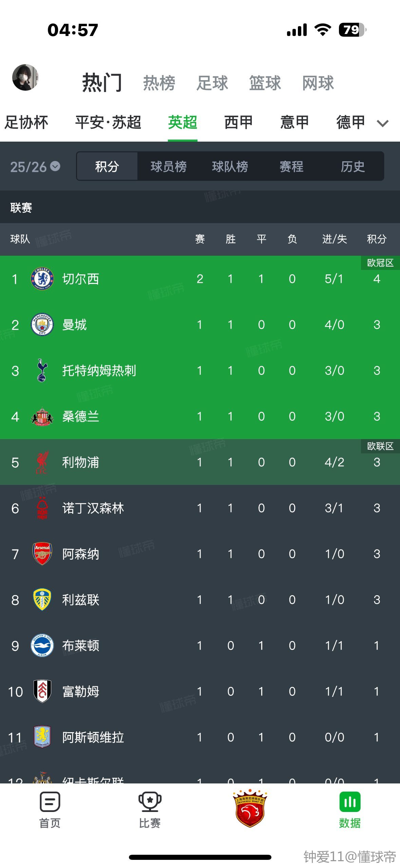Image resolution: width=400 pixels, height=868 pixels.
Task: Open the 25/26 season dropdown
Action: point(35,167)
